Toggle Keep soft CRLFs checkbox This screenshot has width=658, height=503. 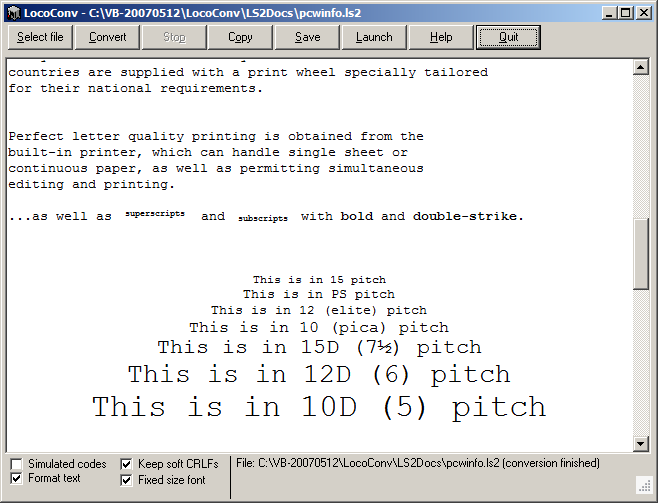[127, 464]
